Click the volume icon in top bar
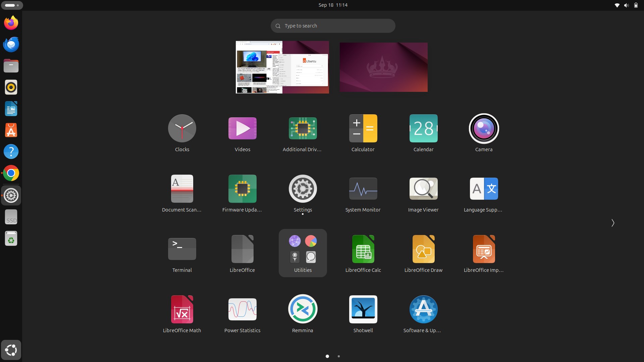Viewport: 644px width, 362px height. (x=626, y=5)
